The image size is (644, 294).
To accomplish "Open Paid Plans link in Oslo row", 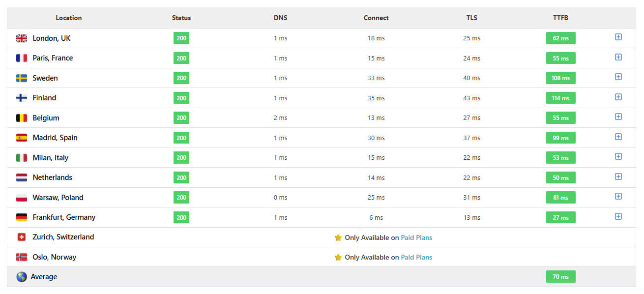I will click(416, 257).
